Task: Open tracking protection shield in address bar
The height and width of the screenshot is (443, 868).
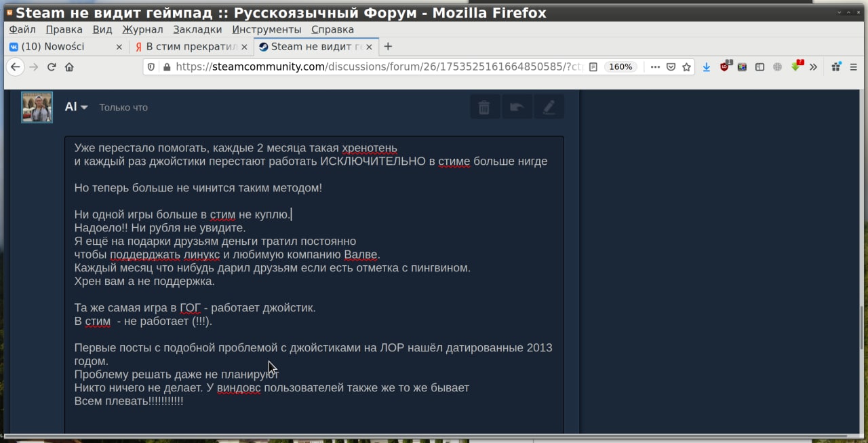Action: (x=151, y=67)
